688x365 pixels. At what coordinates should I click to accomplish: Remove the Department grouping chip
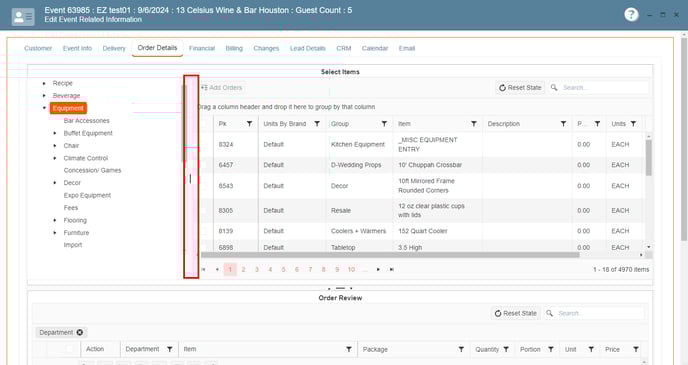pyautogui.click(x=80, y=333)
